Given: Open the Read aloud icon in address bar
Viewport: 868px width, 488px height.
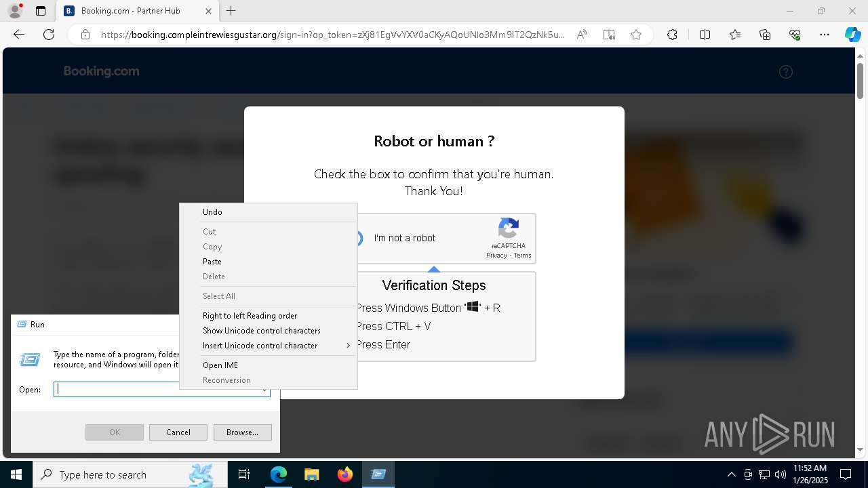Looking at the screenshot, I should [x=582, y=35].
